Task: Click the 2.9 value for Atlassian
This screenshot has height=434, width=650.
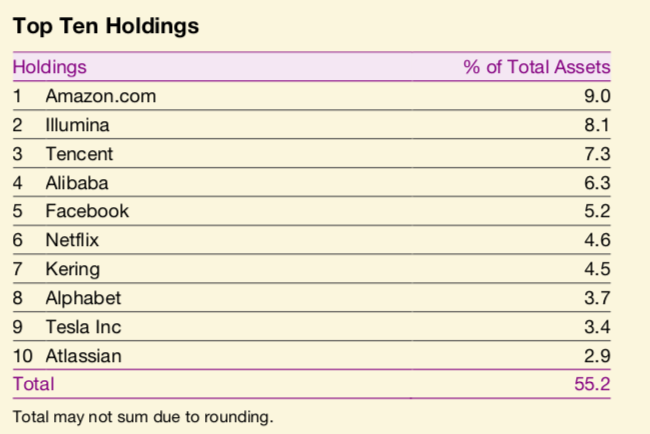Action: point(598,355)
